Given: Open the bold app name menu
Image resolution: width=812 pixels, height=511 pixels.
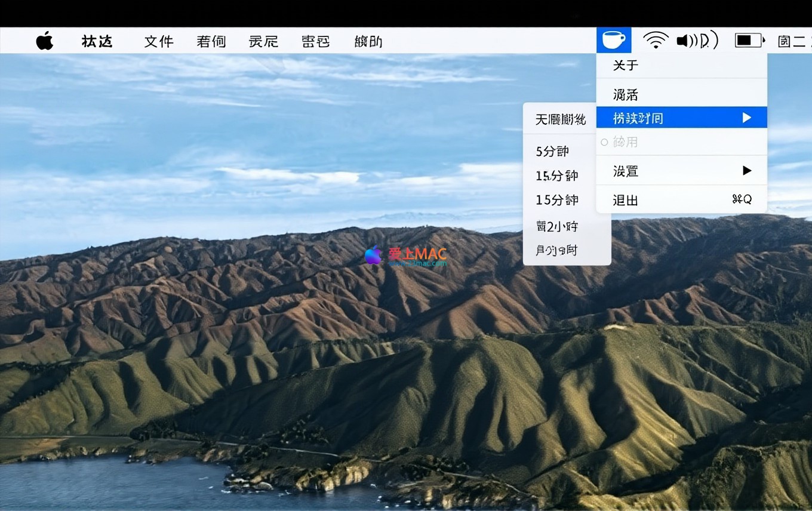Looking at the screenshot, I should point(97,41).
